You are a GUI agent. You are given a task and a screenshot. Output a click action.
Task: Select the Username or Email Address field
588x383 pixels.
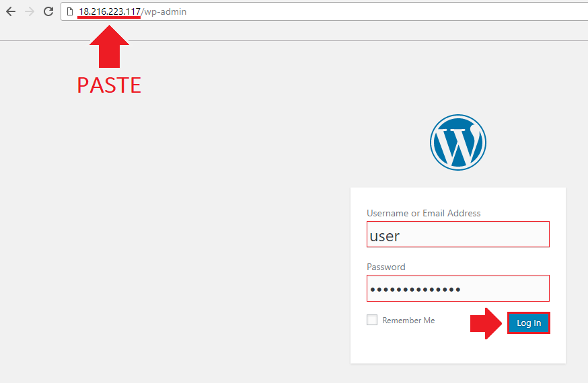(x=458, y=235)
